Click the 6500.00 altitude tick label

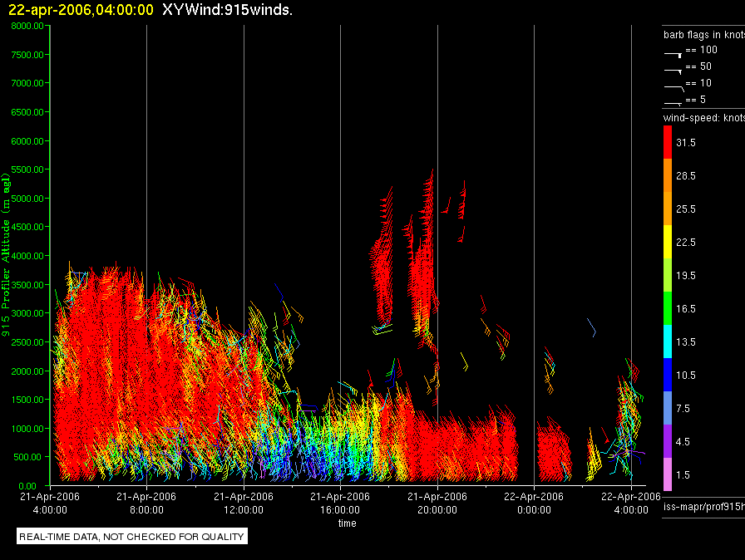(x=27, y=112)
